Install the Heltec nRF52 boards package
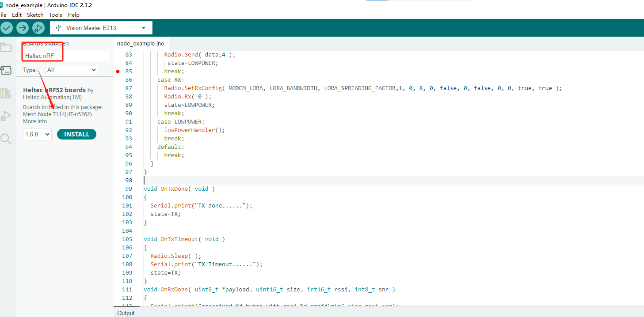This screenshot has height=317, width=644. pos(76,134)
